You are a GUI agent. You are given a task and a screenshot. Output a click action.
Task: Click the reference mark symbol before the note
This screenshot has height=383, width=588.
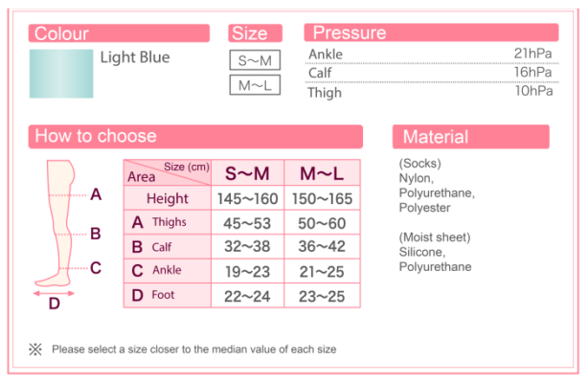(x=35, y=349)
